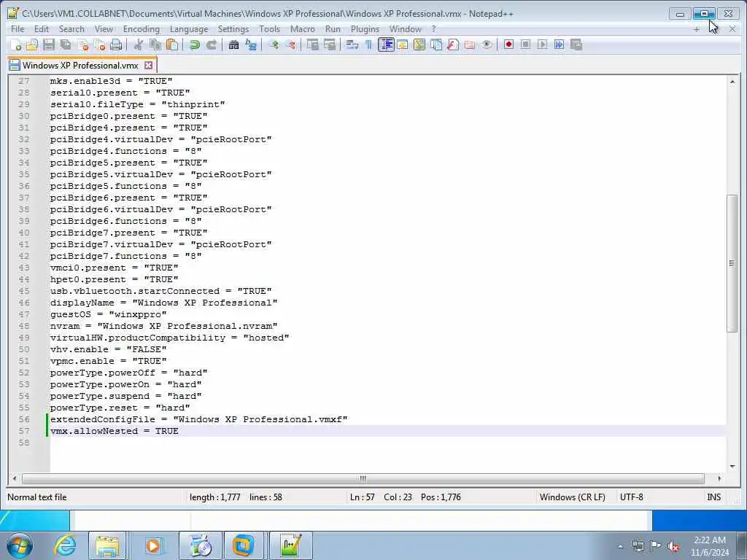Zoom in using the toolbar icon
The image size is (747, 560).
coord(274,44)
